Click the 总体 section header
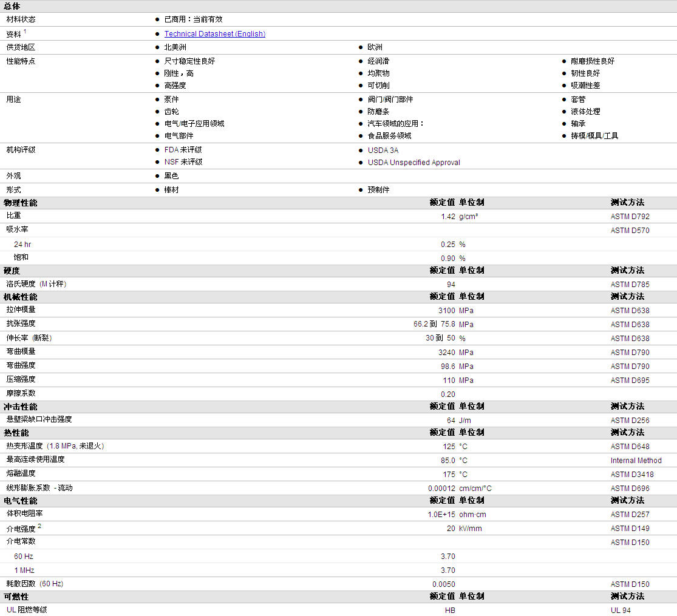 pyautogui.click(x=12, y=6)
